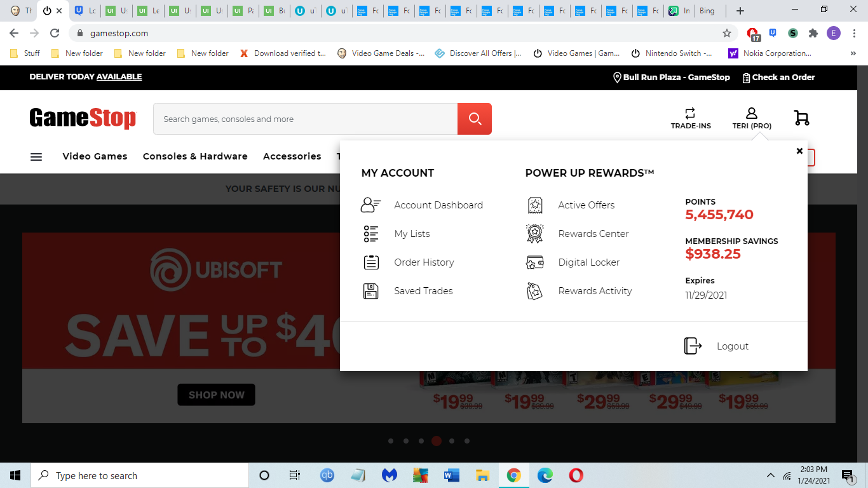The width and height of the screenshot is (868, 488).
Task: Open Rewards Activity link
Action: 595,290
